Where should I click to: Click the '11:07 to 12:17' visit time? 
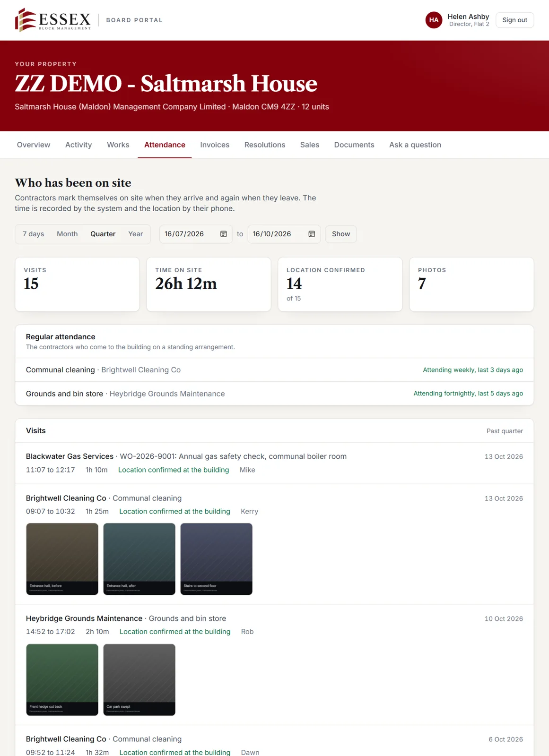51,470
